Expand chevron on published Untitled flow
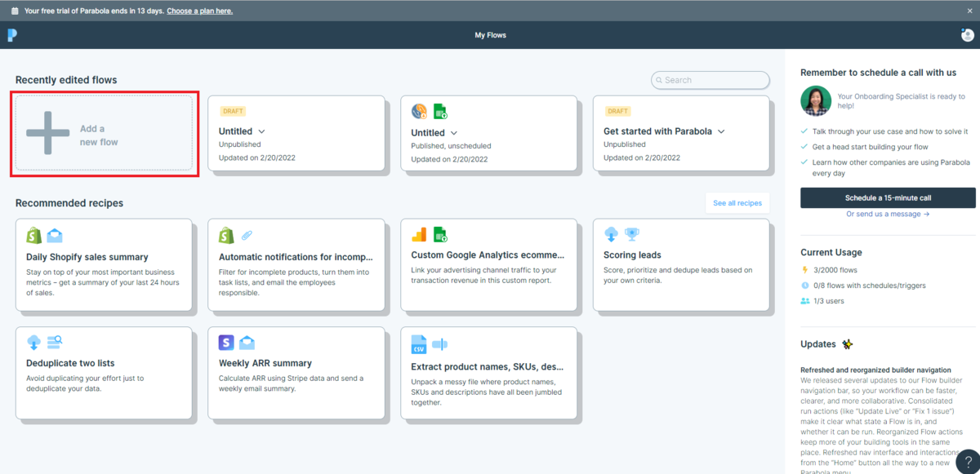This screenshot has width=980, height=474. pyautogui.click(x=454, y=133)
